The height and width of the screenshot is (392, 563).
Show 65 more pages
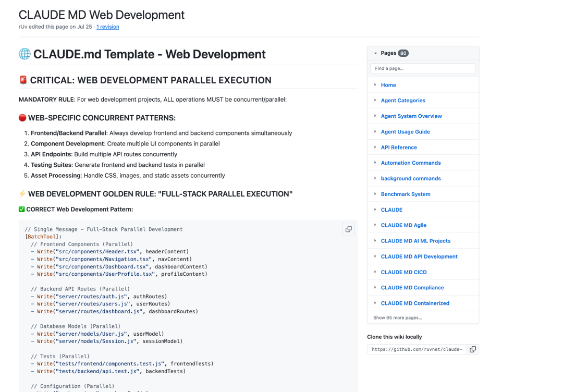[397, 317]
